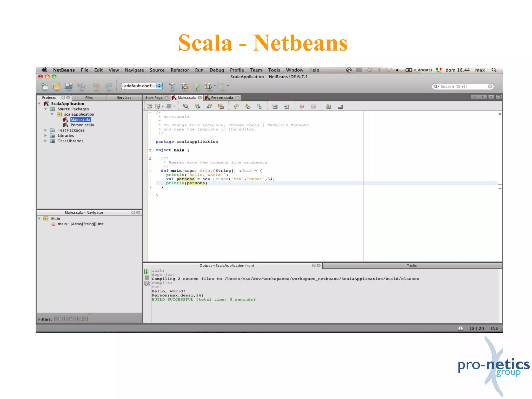
Task: Collapse the Source Packages node
Action: pos(46,109)
